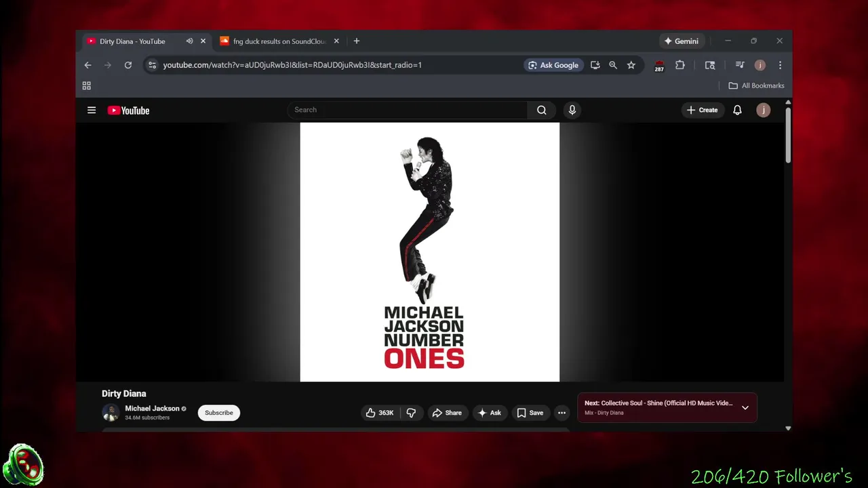Click the scrollbar down arrow

tap(788, 428)
